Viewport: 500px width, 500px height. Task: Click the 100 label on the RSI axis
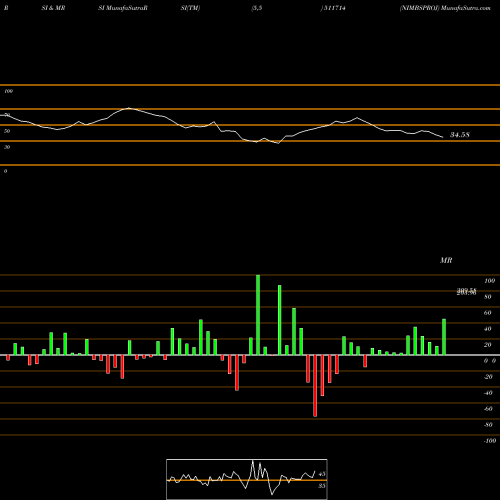(x=8, y=91)
